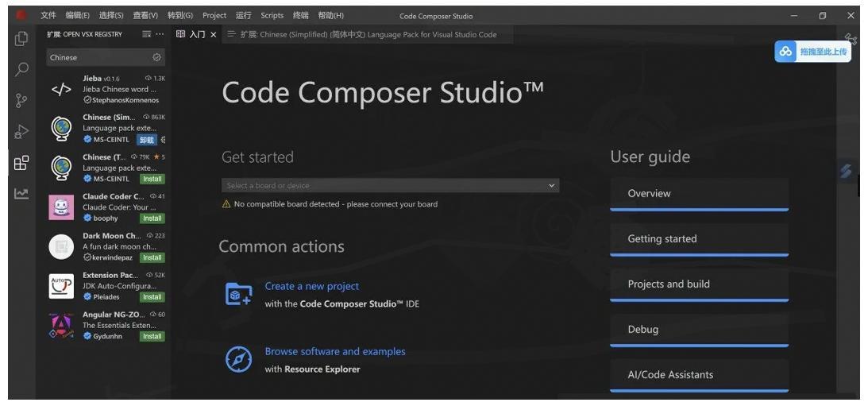
Task: Open the Source Control view icon
Action: tap(21, 101)
